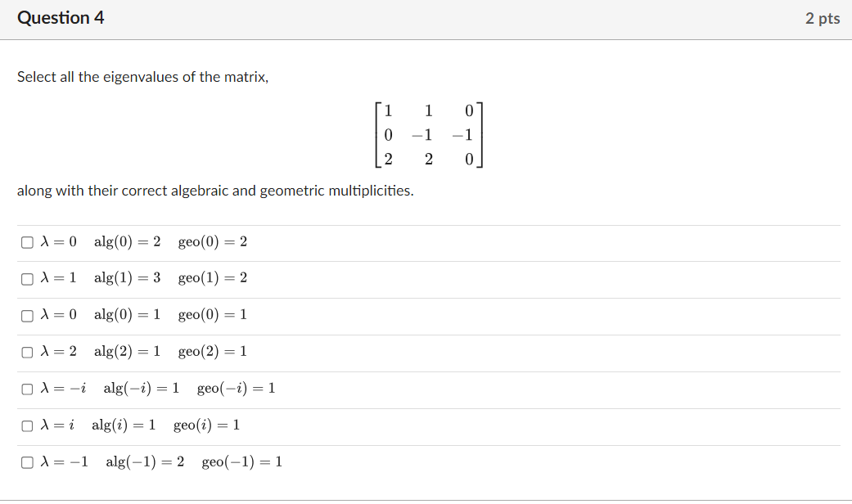Select the λ=i alg(i)=1 geo(i)=1 option
852x504 pixels.
point(26,425)
